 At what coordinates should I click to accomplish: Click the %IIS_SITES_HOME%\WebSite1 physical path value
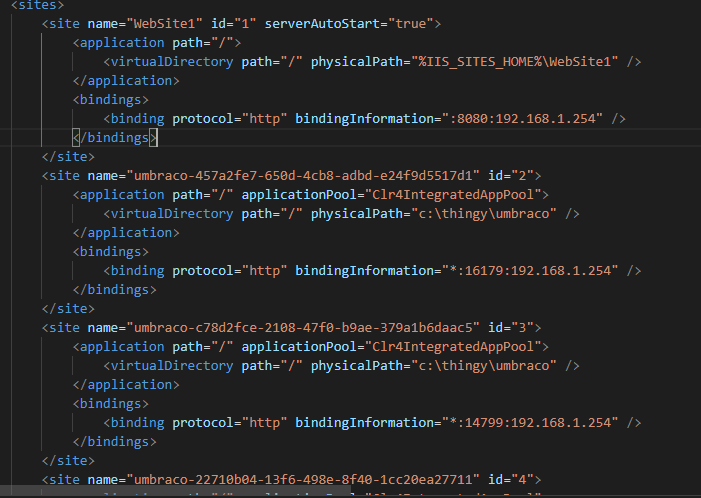(518, 62)
